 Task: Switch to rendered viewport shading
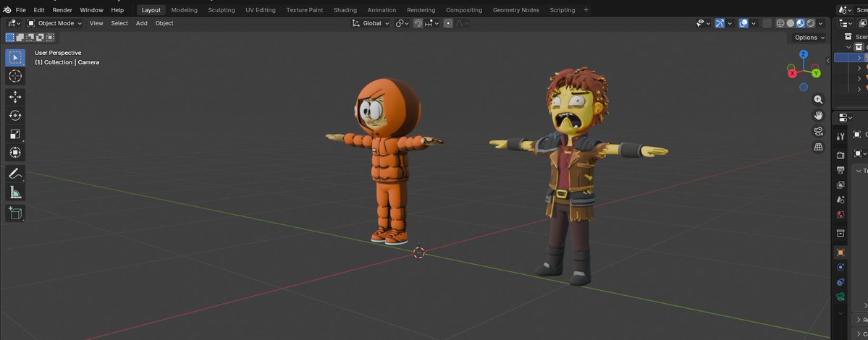tap(810, 23)
